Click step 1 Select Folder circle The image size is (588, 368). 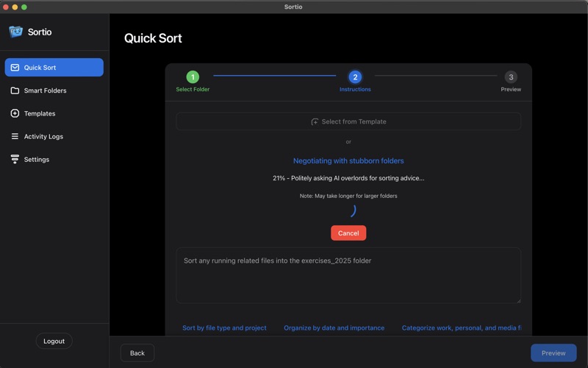193,77
